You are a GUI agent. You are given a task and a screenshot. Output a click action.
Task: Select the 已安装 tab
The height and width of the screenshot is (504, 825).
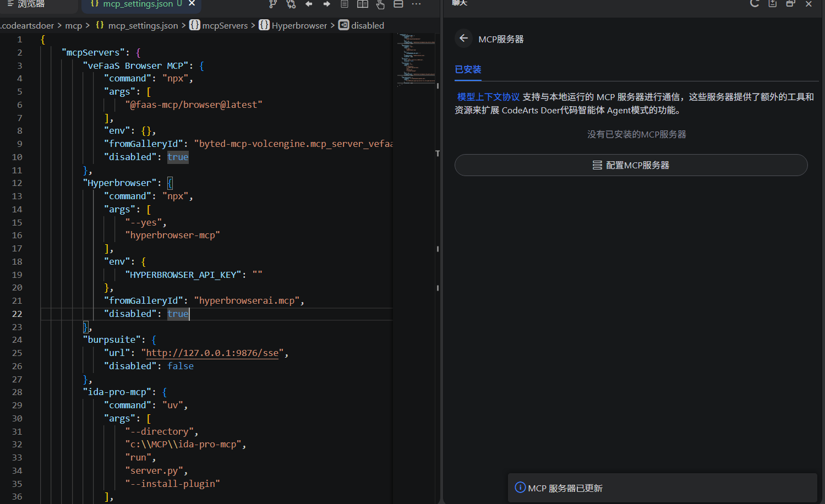[x=468, y=69]
